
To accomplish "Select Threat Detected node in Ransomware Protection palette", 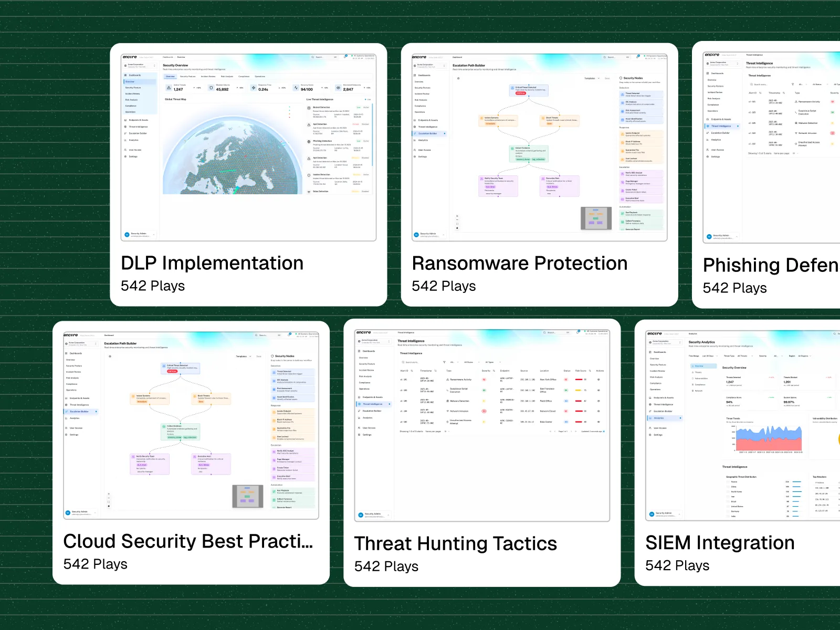I will click(x=642, y=94).
